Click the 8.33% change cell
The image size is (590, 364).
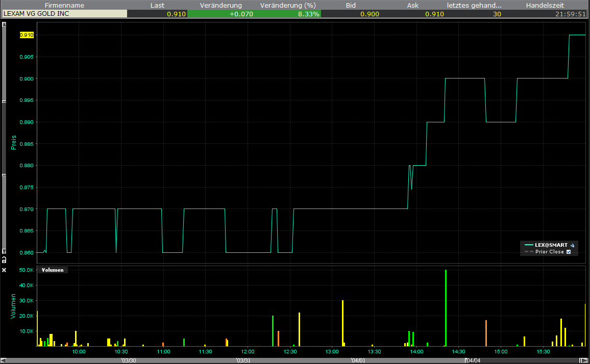pyautogui.click(x=288, y=14)
